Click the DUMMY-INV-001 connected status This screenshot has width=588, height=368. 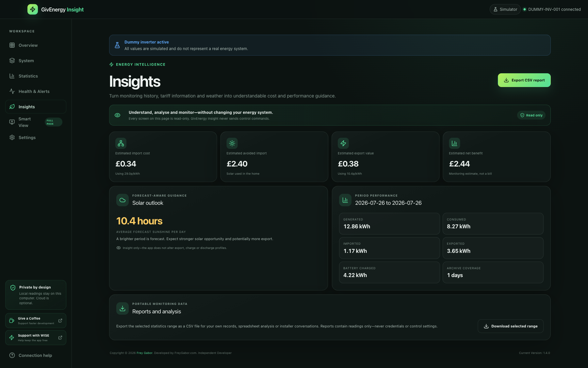tap(552, 9)
